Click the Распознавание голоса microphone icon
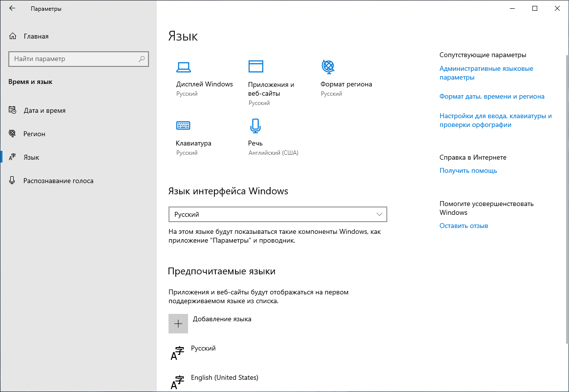569x392 pixels. pyautogui.click(x=12, y=180)
